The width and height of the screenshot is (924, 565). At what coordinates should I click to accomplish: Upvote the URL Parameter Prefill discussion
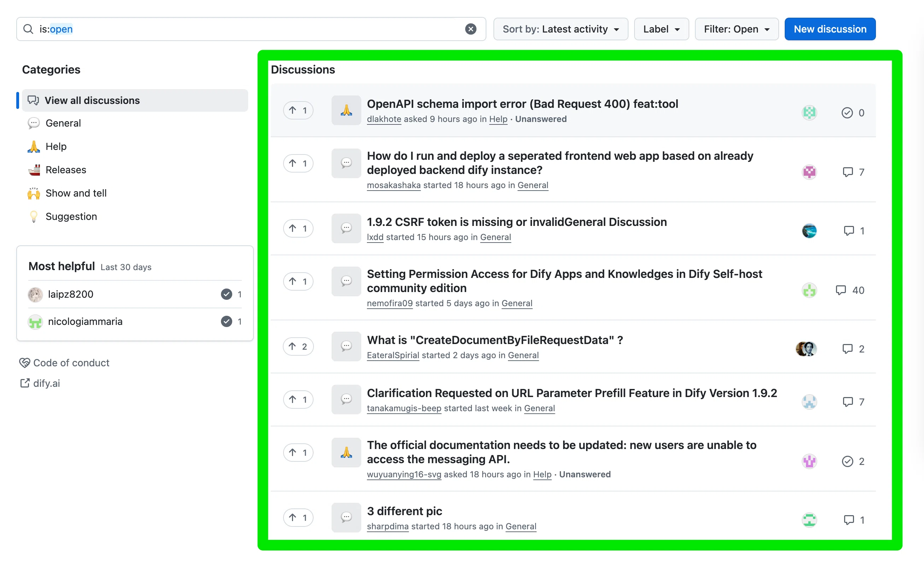(298, 399)
